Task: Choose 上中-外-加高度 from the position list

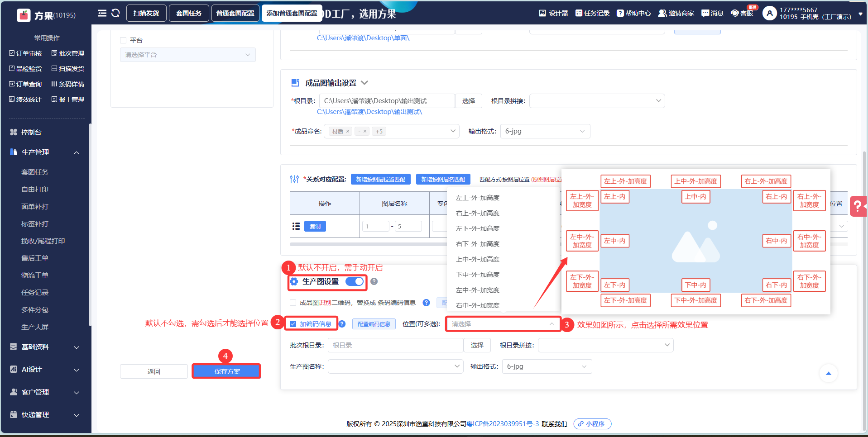Action: click(x=478, y=259)
